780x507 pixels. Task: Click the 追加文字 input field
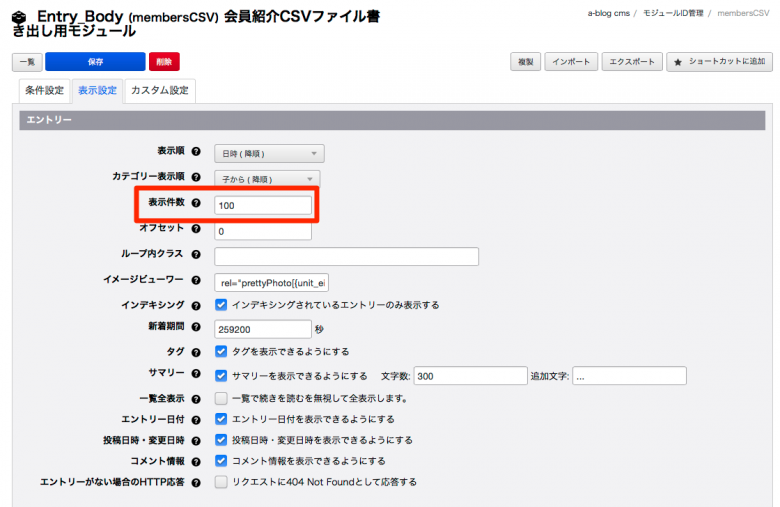629,376
